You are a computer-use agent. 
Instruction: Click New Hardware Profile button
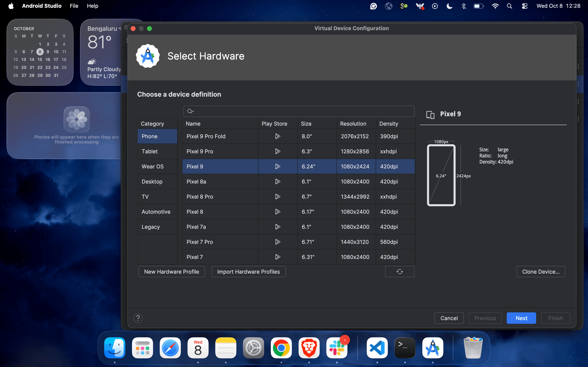(x=171, y=272)
